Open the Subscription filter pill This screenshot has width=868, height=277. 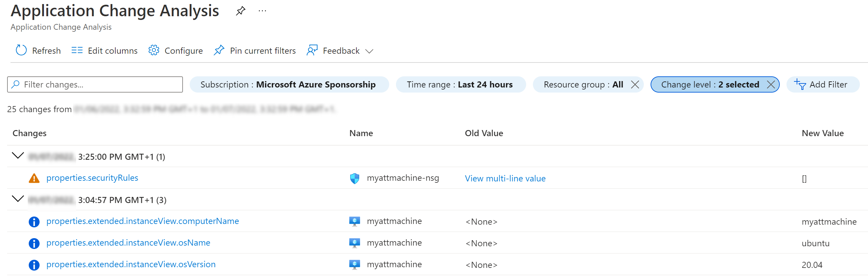[x=289, y=84]
